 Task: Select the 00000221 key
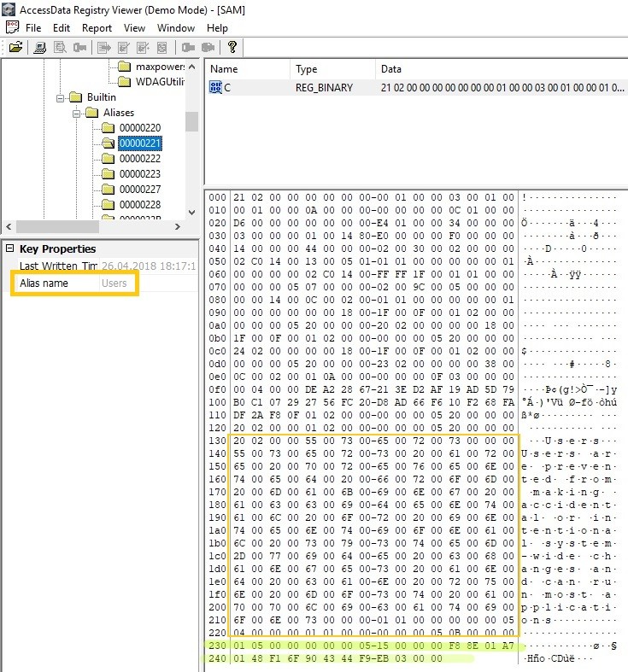pos(140,143)
